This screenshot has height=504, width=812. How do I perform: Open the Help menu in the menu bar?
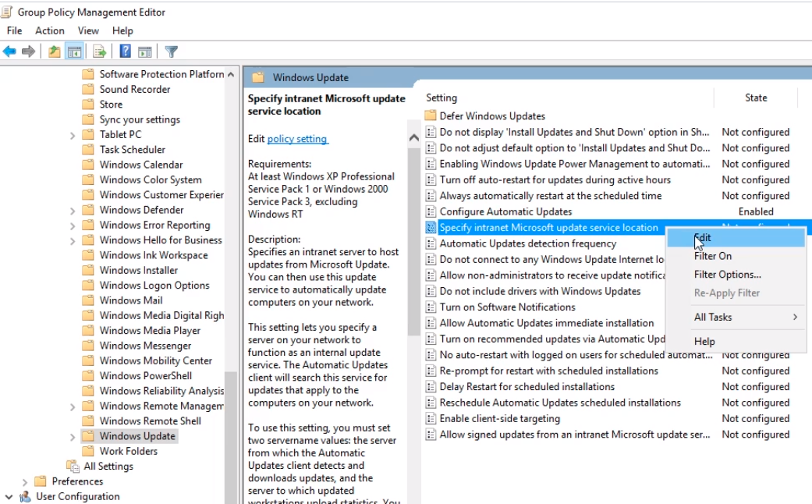[122, 30]
